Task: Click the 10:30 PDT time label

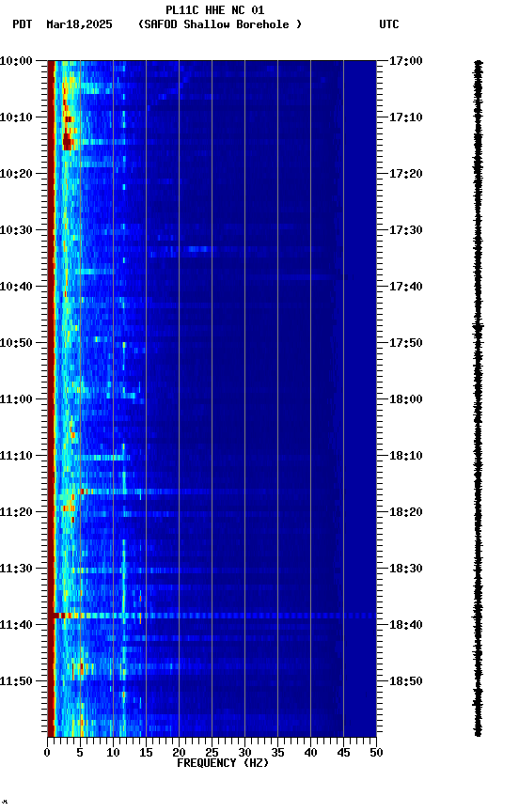Action: (16, 230)
